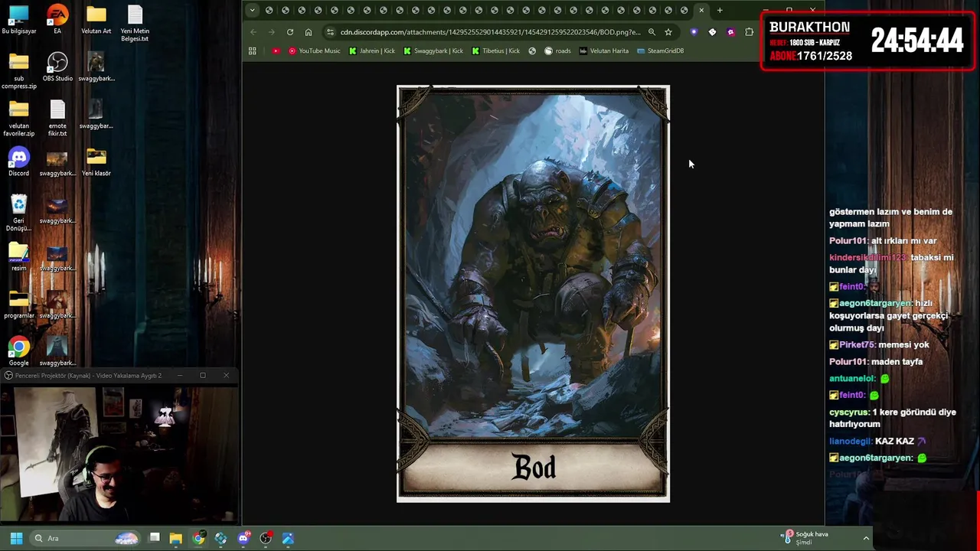View site information for cdn.discordapp.com

[x=330, y=32]
